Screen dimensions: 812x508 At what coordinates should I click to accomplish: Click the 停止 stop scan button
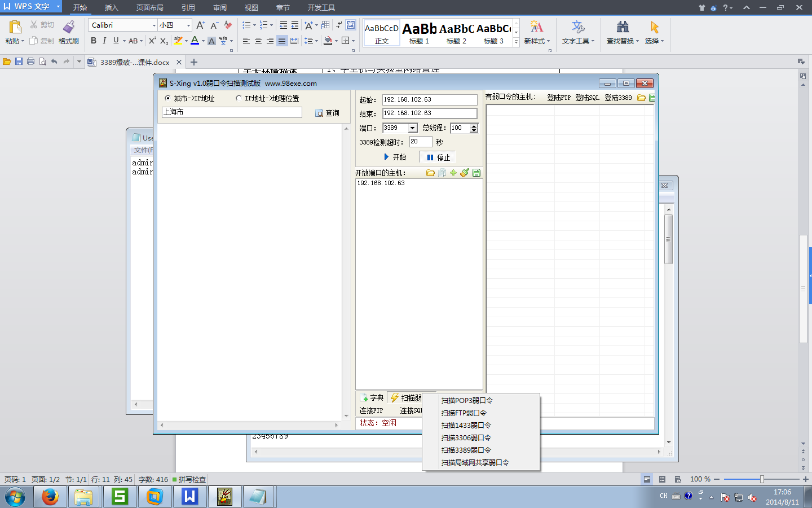(x=438, y=157)
